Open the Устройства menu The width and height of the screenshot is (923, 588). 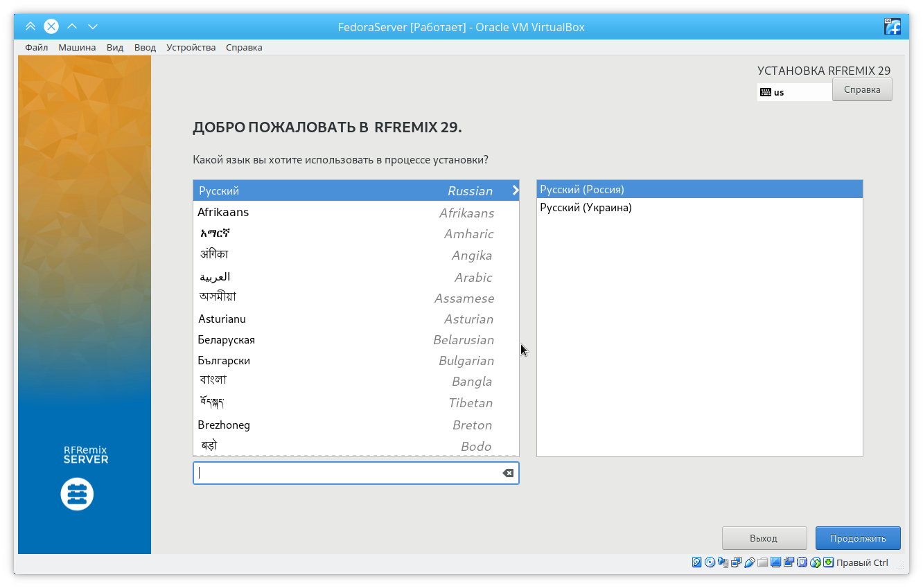(191, 48)
